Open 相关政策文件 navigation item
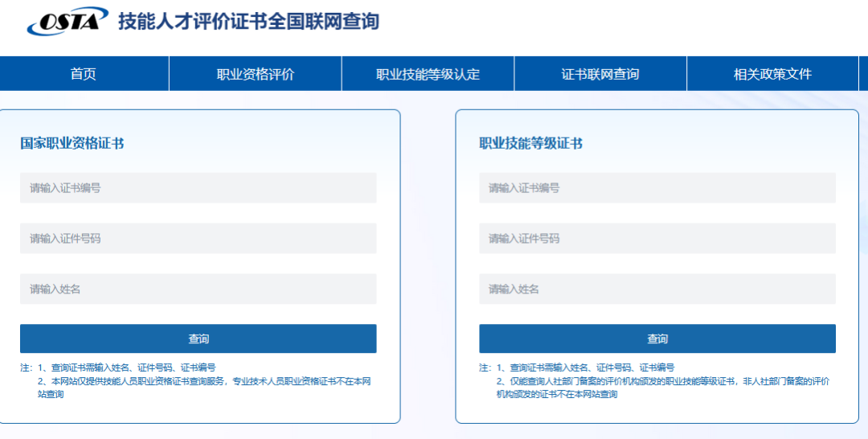The width and height of the screenshot is (868, 439). 773,74
